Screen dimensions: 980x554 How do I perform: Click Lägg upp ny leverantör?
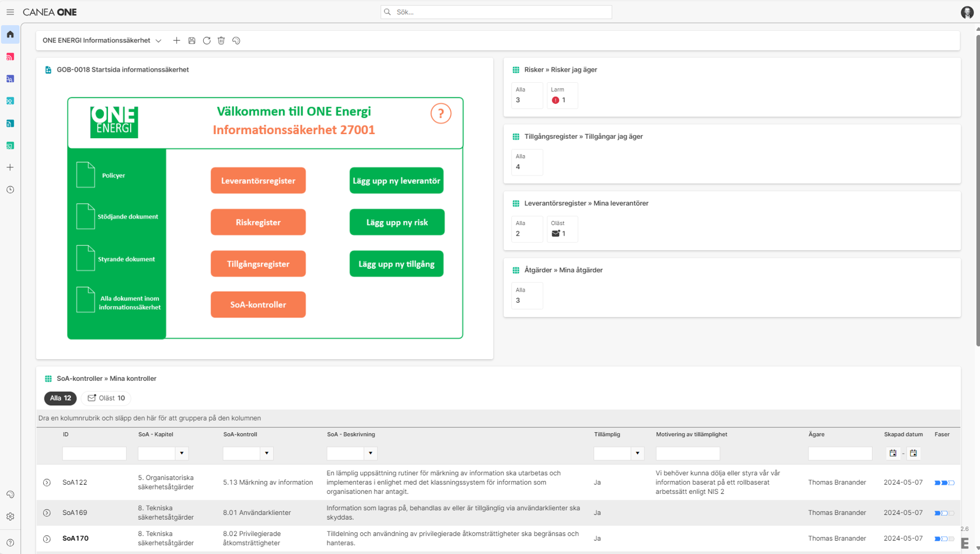[396, 181]
